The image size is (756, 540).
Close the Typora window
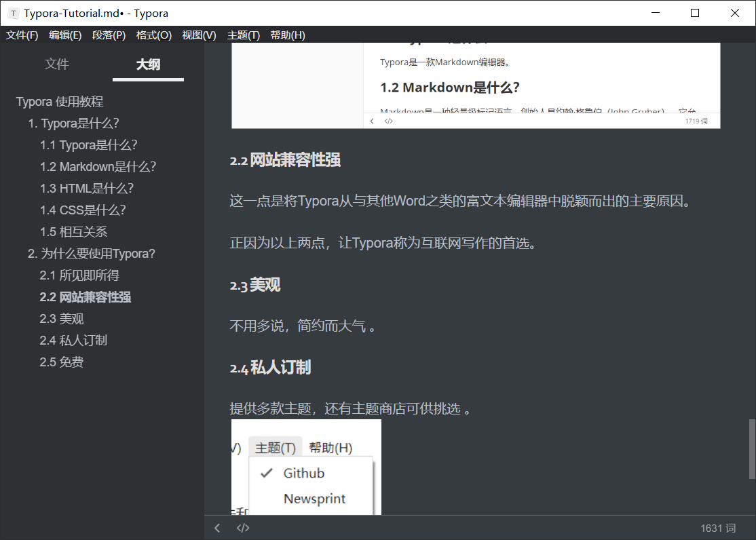pyautogui.click(x=735, y=13)
